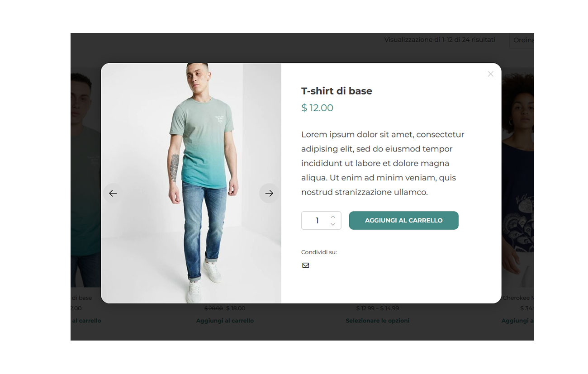Share product via email envelope icon
The width and height of the screenshot is (588, 374).
tap(306, 265)
